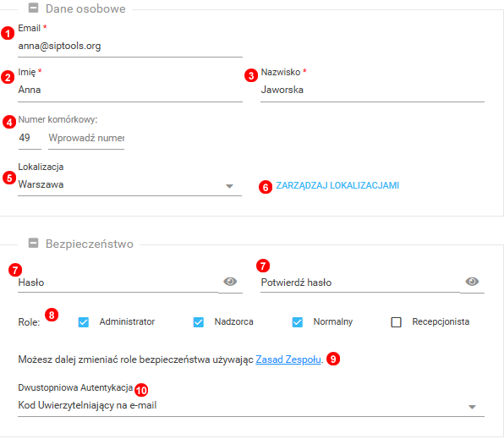This screenshot has width=504, height=439.
Task: Reveal Potwierdź hasło with eye icon
Action: pos(472,282)
